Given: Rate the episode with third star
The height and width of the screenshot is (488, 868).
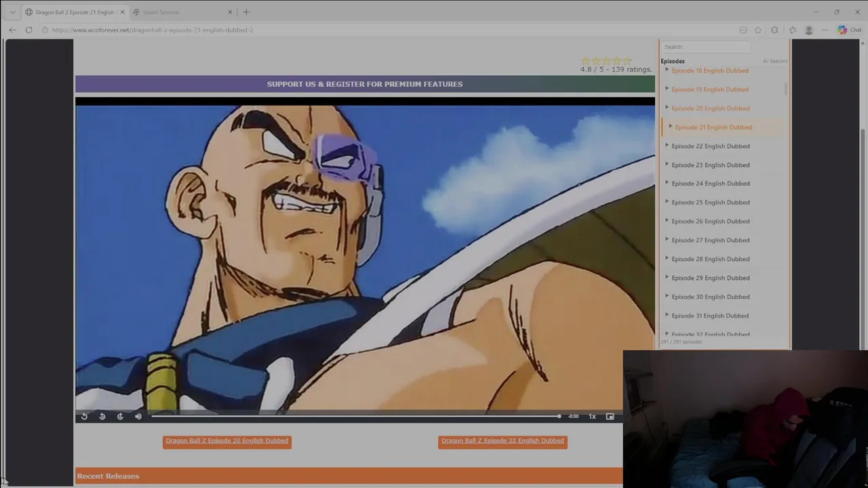Looking at the screenshot, I should click(606, 60).
